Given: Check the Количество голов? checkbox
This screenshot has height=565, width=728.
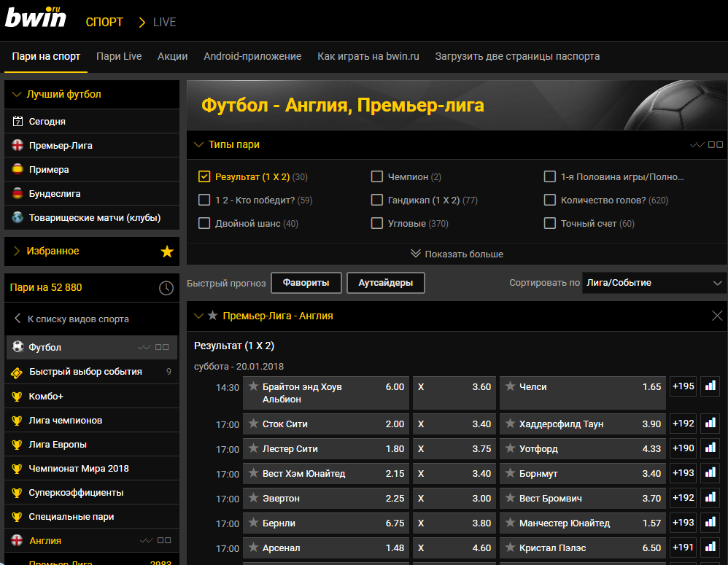Looking at the screenshot, I should (550, 200).
